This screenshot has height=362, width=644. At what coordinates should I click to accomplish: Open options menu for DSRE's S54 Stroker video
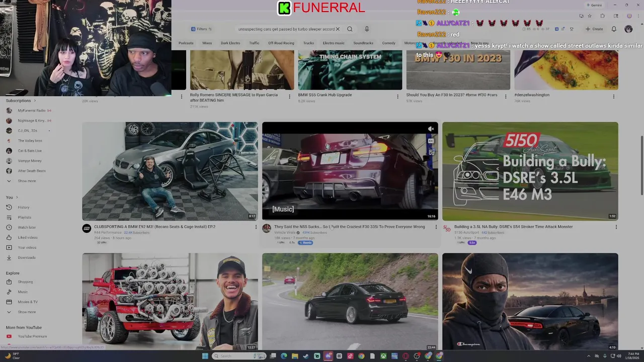[616, 227]
